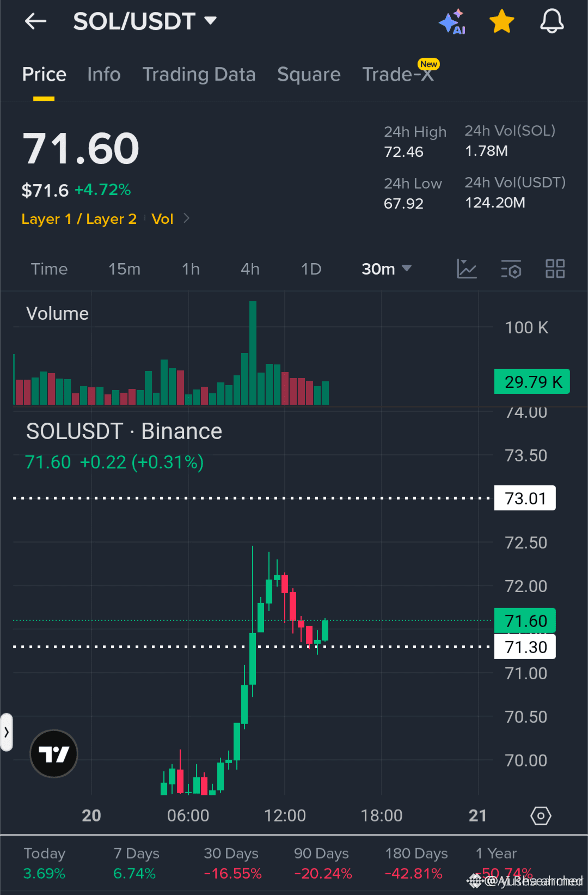
Task: Open the Trade-X tab
Action: (x=398, y=74)
